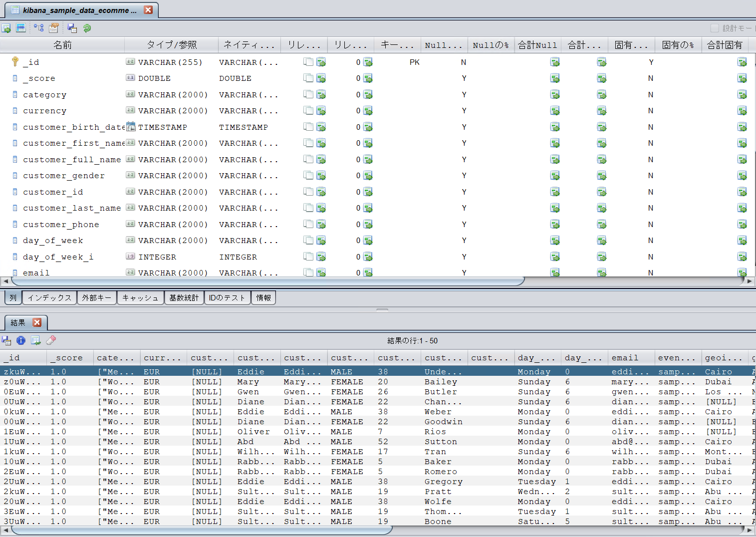756x537 pixels.
Task: Toggle the checkbox in currency row
Action: coord(308,111)
